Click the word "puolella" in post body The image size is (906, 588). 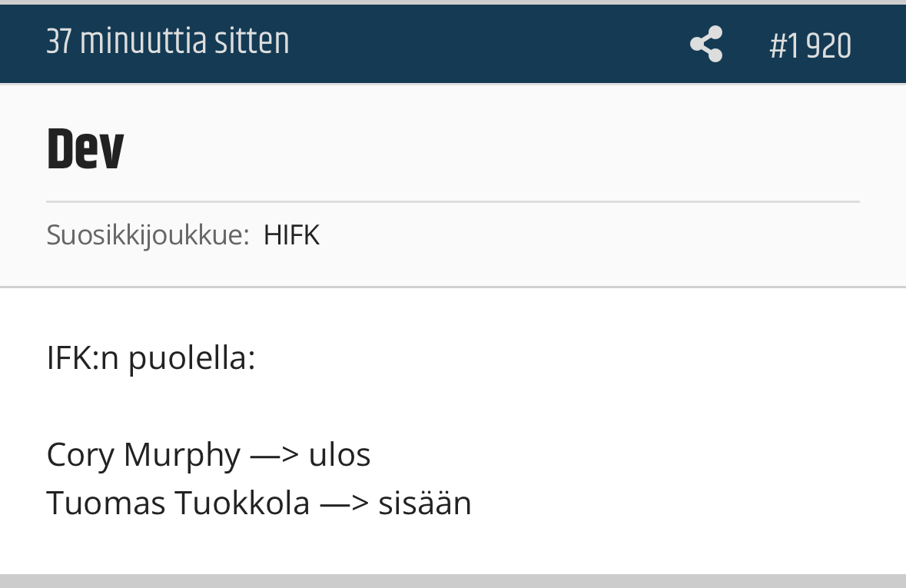tap(191, 358)
